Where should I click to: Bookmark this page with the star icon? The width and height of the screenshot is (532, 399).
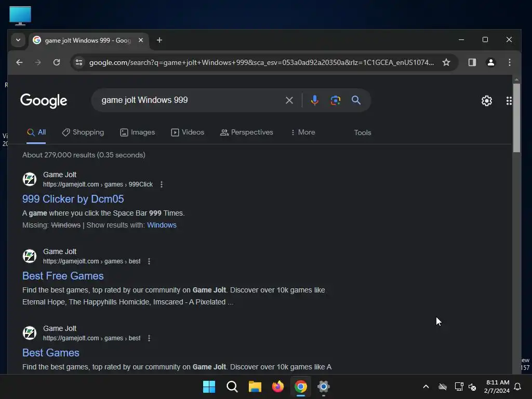(446, 62)
